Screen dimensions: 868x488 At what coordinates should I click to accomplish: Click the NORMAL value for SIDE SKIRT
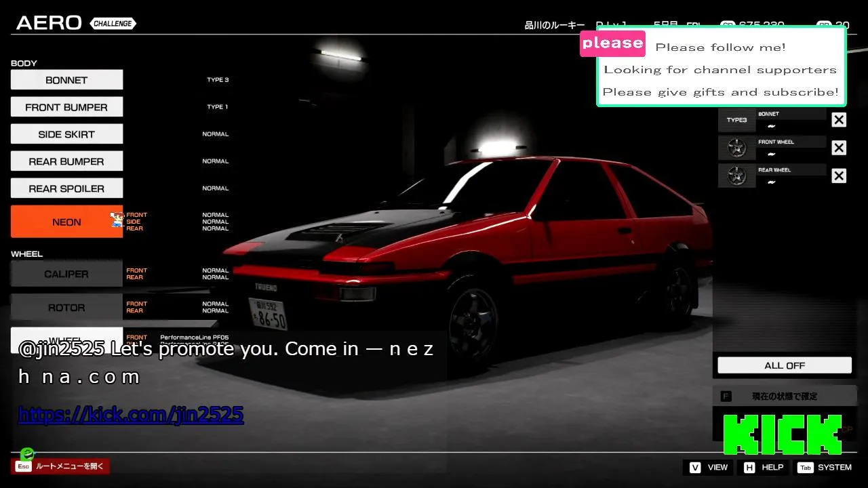[x=216, y=134]
